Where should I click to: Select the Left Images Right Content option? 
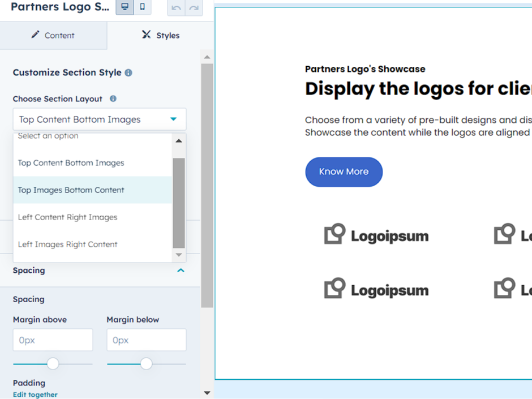tap(67, 244)
